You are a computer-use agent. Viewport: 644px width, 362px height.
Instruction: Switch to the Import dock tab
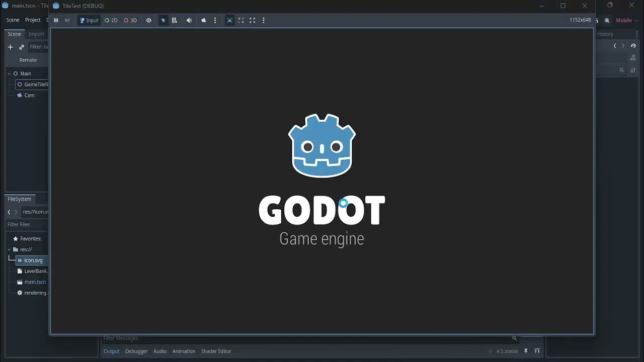click(x=36, y=34)
